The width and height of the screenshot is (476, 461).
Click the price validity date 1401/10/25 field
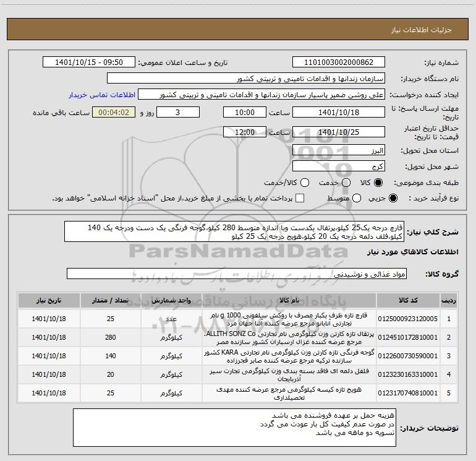[x=339, y=132]
